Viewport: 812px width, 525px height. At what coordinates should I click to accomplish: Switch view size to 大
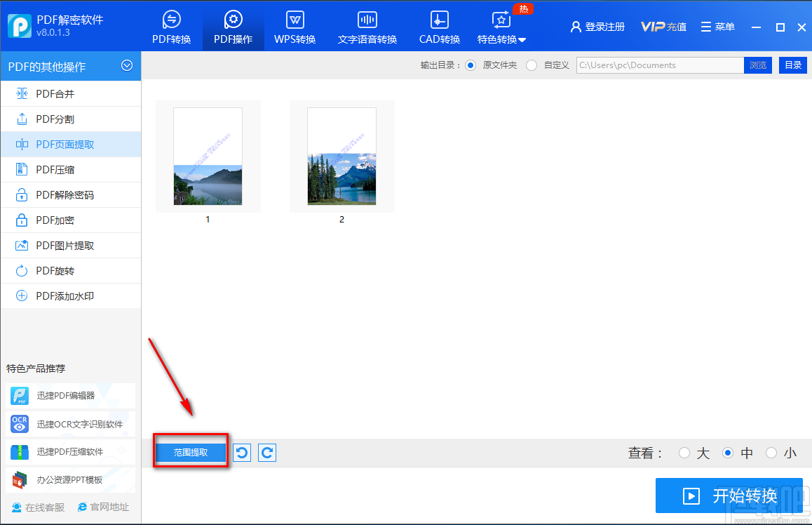[x=684, y=453]
